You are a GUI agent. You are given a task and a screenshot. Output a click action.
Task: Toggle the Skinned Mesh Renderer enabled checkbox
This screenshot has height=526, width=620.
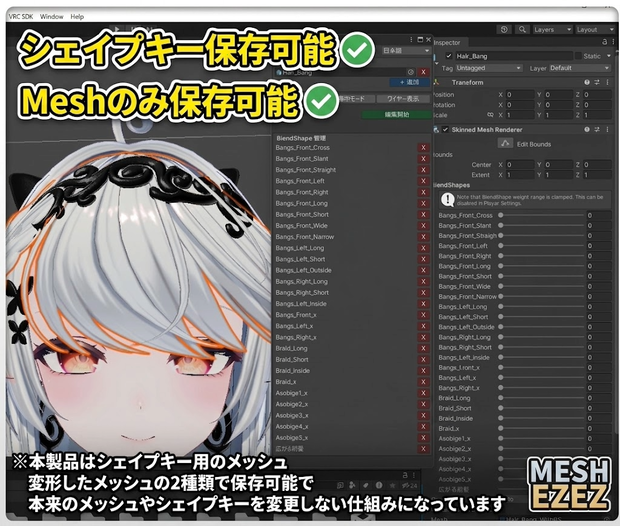[x=446, y=129]
